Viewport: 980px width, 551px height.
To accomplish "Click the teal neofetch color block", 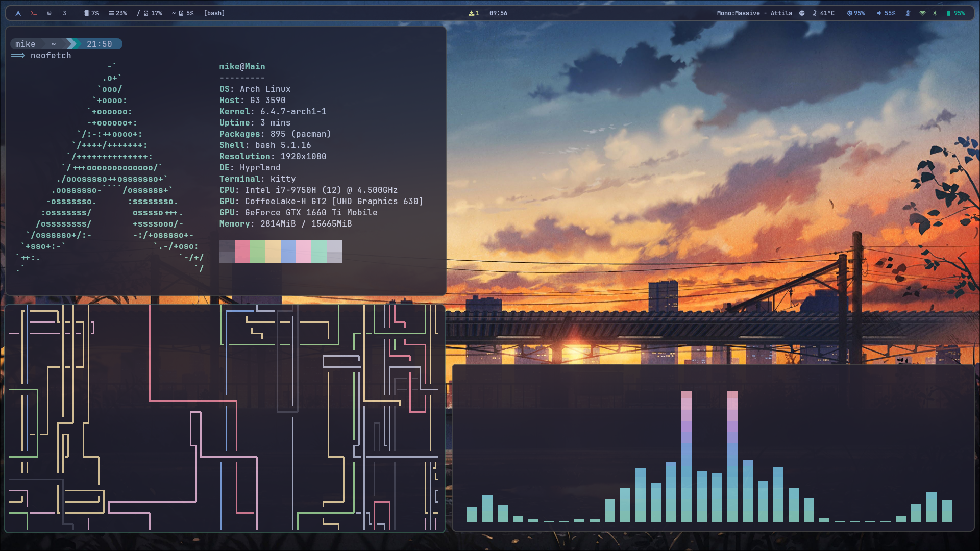I will pos(319,252).
